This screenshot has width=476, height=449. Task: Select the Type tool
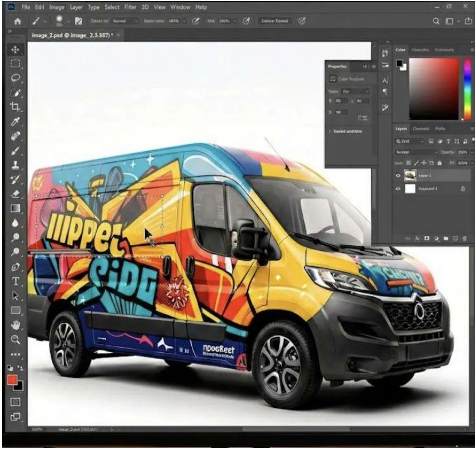point(15,281)
